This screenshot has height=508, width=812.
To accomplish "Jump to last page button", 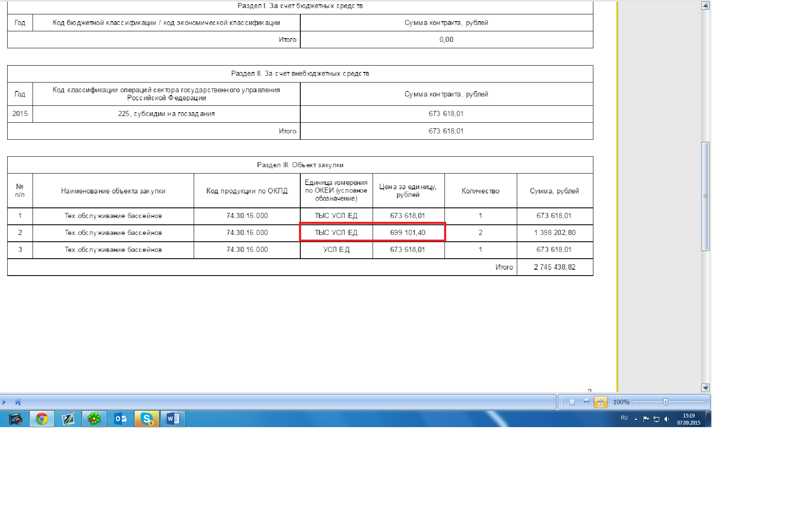I will pyautogui.click(x=18, y=402).
